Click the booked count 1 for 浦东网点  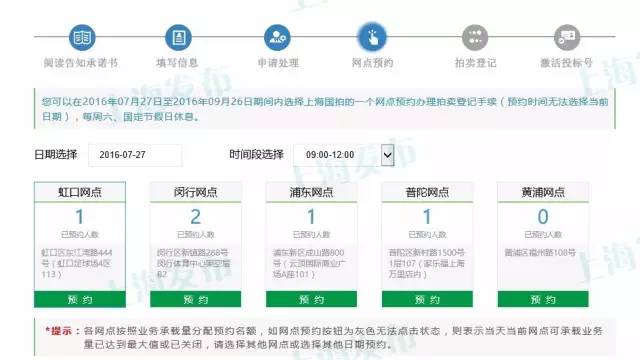coord(311,217)
